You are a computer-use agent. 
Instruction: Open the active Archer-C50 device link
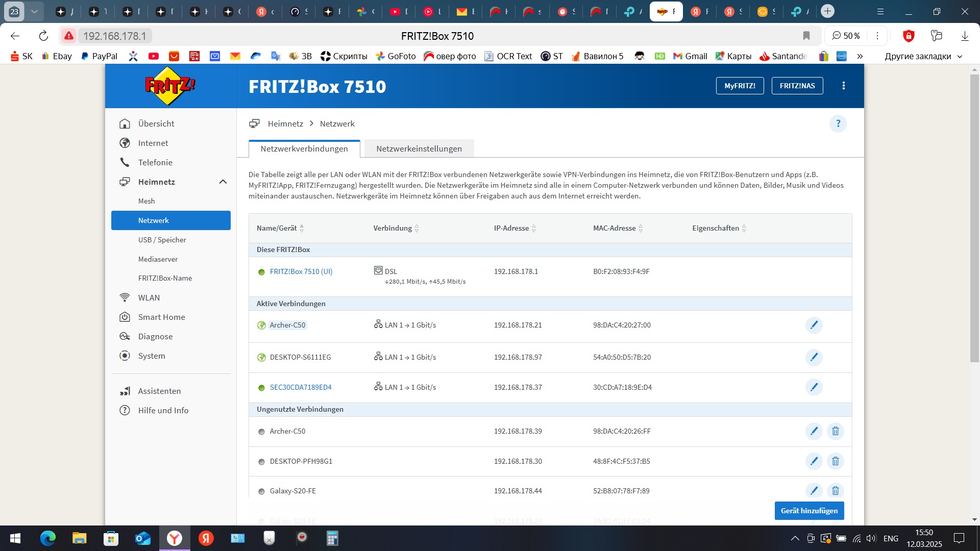point(287,325)
